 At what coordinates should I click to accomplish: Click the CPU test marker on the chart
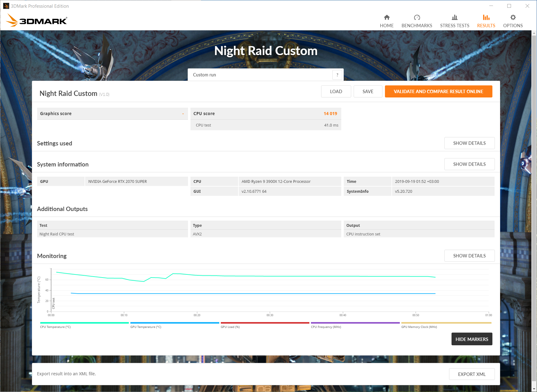(x=53, y=304)
